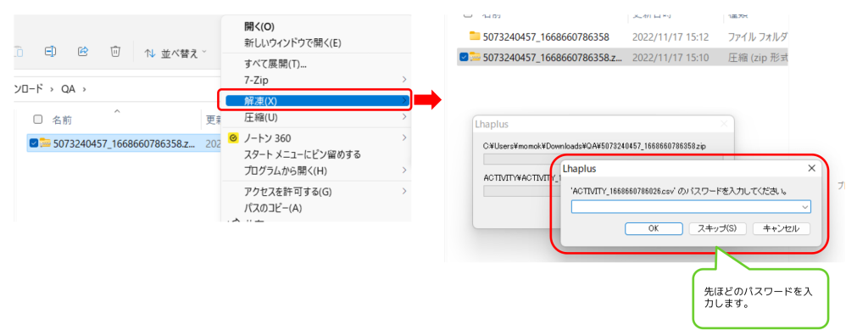Expand the プログラムから開く submenu arrow

pyautogui.click(x=404, y=171)
